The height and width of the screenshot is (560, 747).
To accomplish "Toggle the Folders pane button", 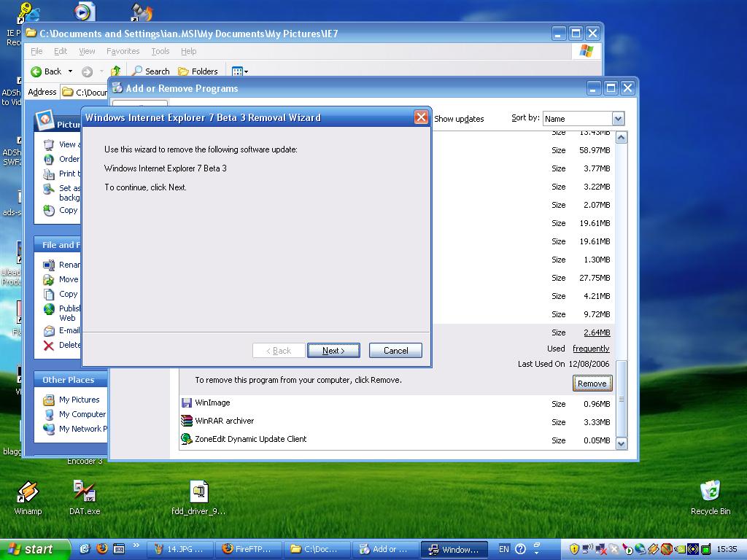I will pos(198,71).
